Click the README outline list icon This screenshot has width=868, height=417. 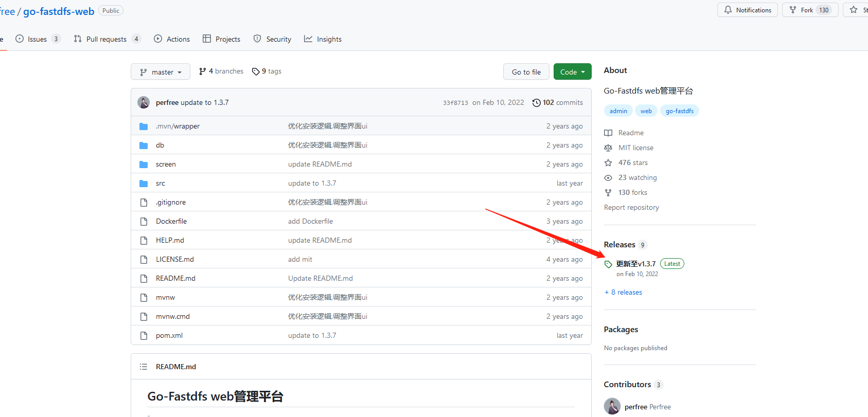pos(144,367)
